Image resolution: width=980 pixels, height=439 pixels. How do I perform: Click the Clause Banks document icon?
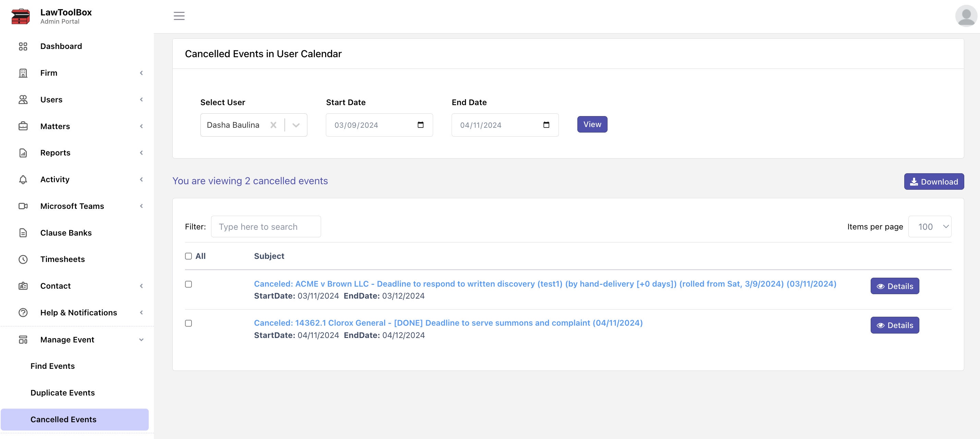23,233
